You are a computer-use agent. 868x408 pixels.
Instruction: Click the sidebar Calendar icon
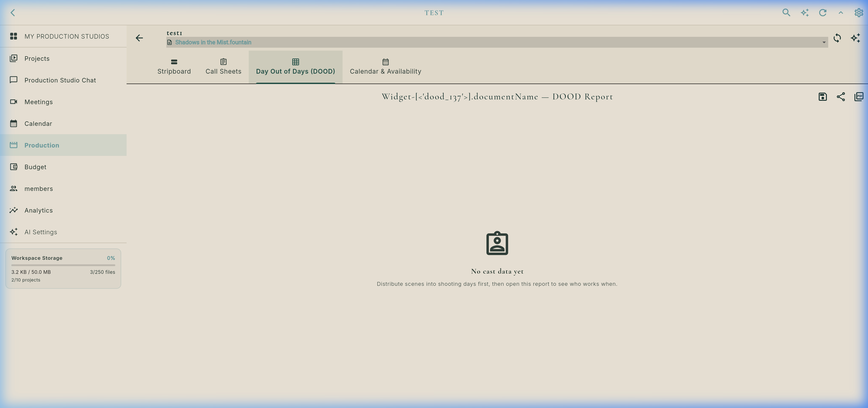coord(14,123)
